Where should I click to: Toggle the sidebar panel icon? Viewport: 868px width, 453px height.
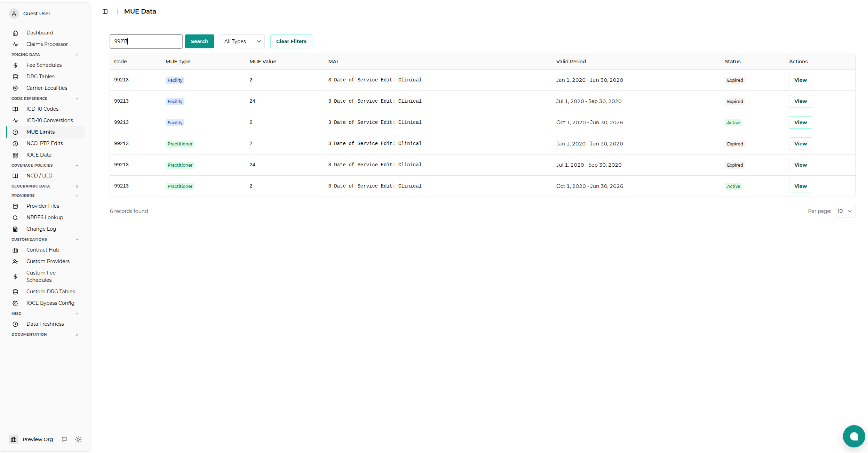click(105, 11)
